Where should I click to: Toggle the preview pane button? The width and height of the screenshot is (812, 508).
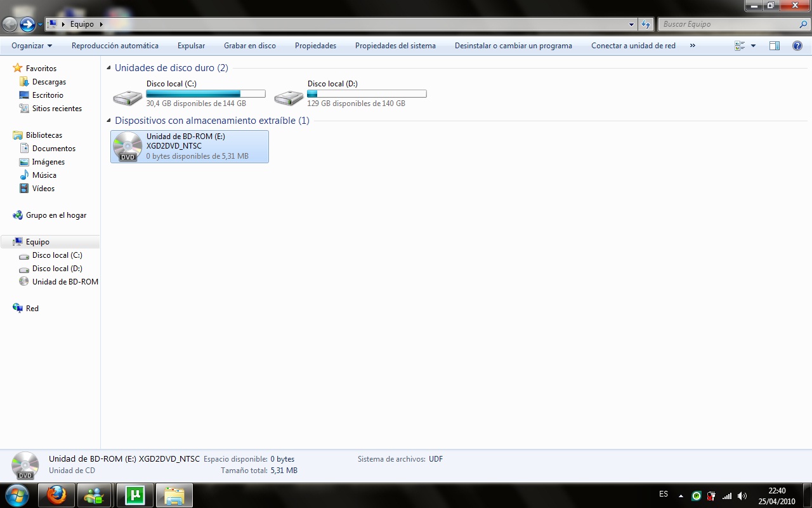[775, 46]
